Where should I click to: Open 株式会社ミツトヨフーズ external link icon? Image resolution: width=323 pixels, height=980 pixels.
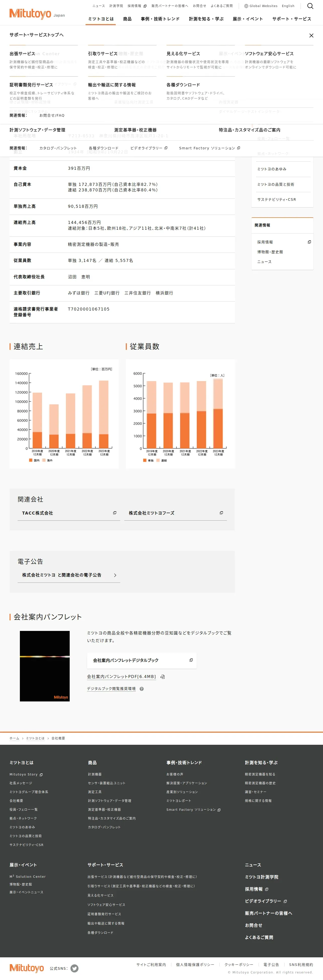222,513
